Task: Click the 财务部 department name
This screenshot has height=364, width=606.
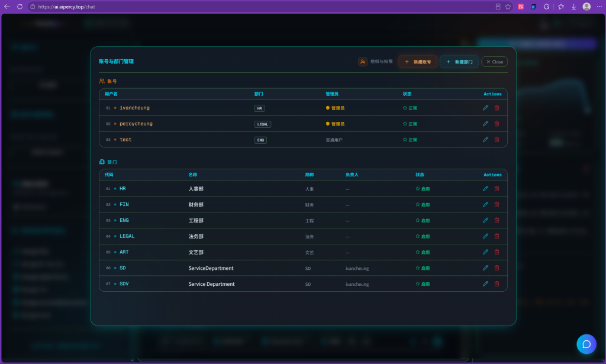Action: point(196,205)
